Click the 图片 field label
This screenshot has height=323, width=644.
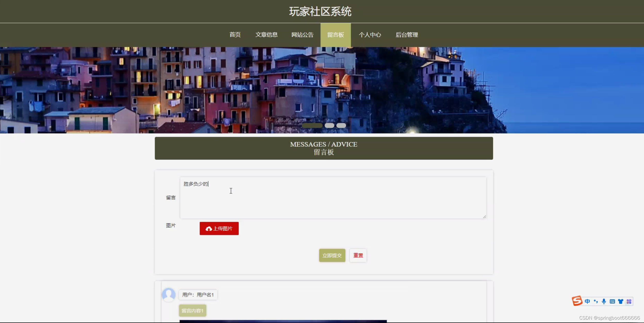click(171, 225)
